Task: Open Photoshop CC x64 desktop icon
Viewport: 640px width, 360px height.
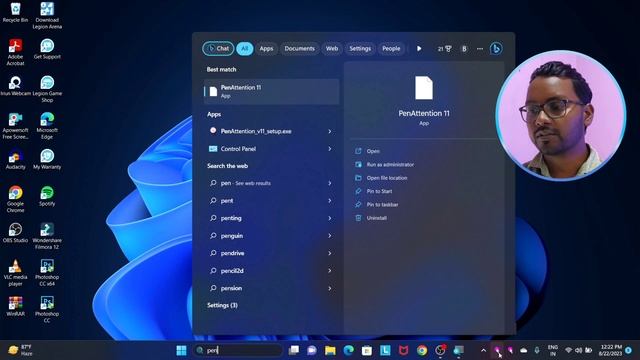Action: (47, 273)
